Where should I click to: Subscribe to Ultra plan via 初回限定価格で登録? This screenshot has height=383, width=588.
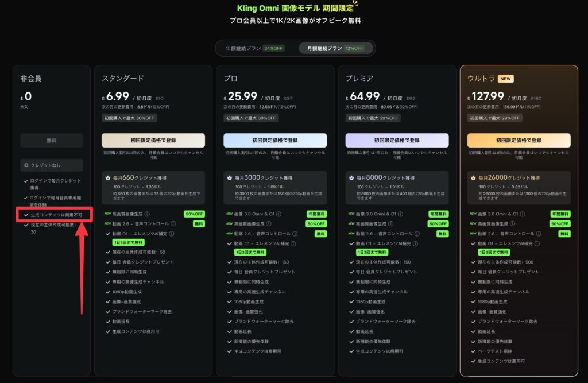click(x=519, y=141)
